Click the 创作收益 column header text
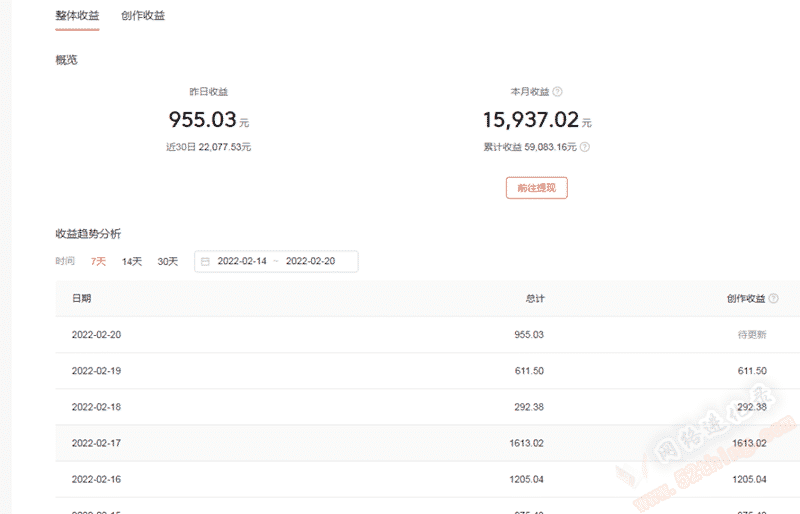 (746, 299)
